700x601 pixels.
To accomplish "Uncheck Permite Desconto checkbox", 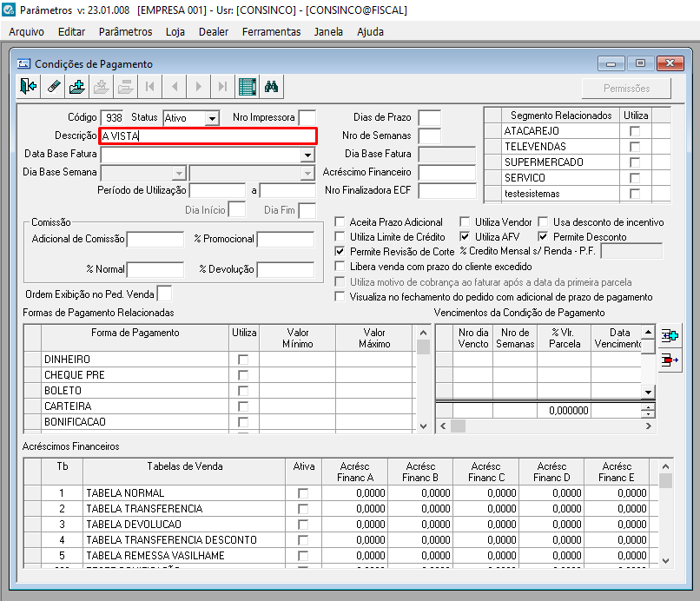I will (543, 236).
